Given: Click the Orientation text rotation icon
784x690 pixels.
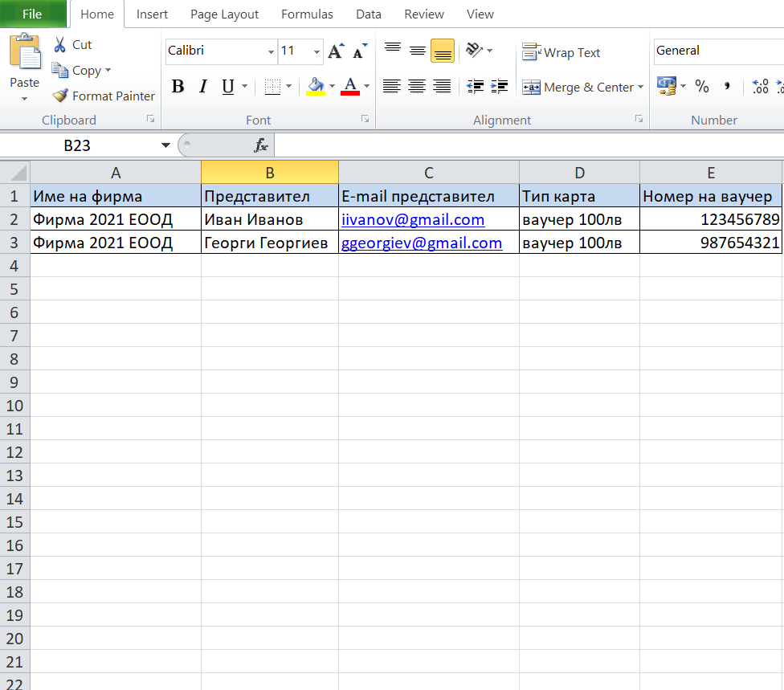Looking at the screenshot, I should (x=473, y=50).
